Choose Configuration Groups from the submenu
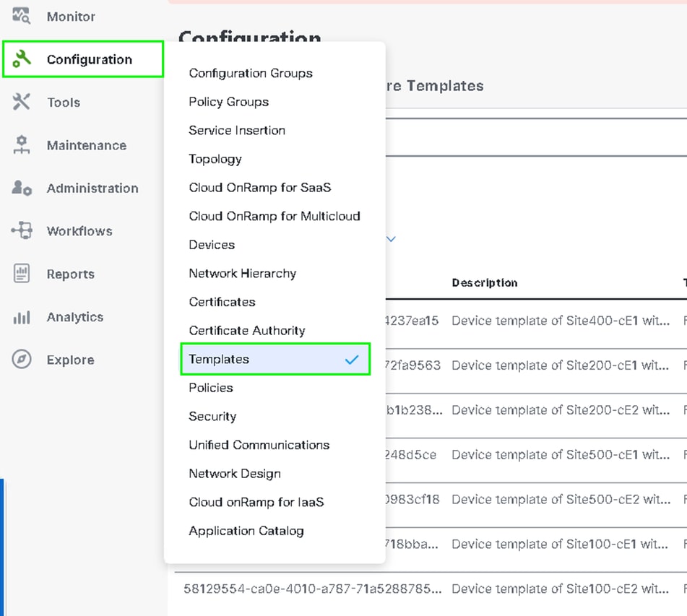This screenshot has height=616, width=687. (251, 73)
